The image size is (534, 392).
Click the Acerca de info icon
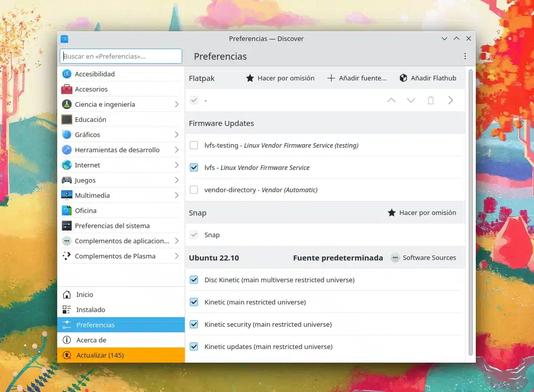(67, 340)
